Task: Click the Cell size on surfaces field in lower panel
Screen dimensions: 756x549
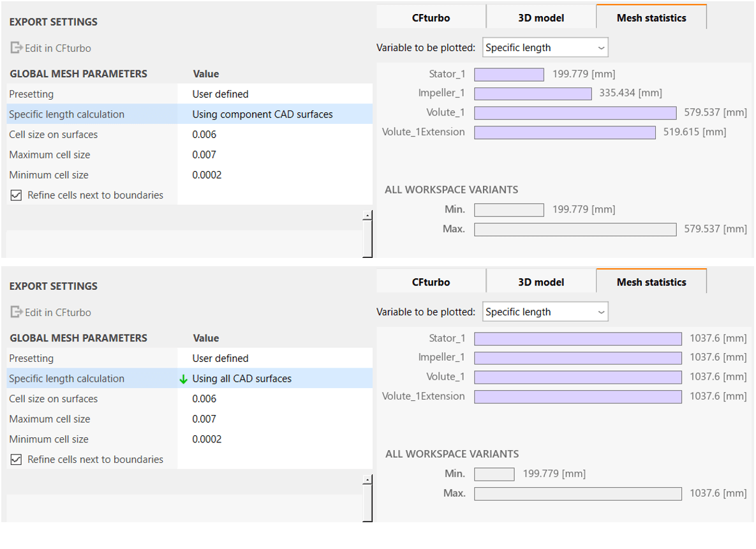Action: coord(275,399)
